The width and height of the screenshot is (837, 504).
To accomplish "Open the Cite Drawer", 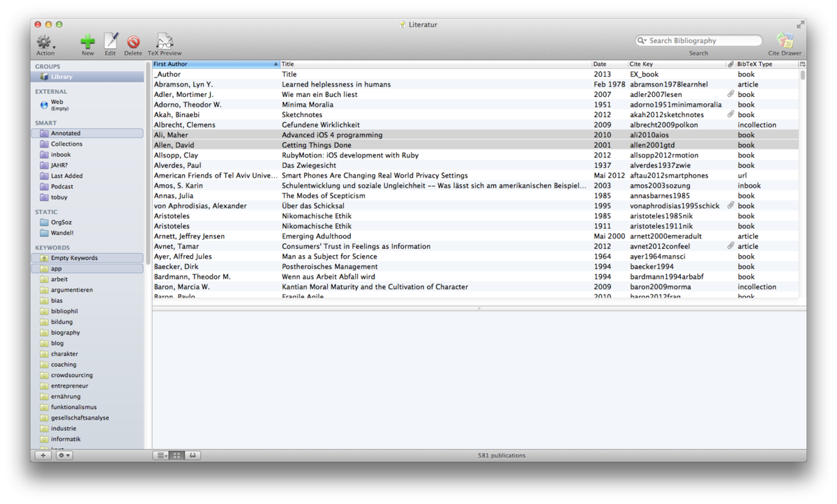I will click(x=784, y=42).
